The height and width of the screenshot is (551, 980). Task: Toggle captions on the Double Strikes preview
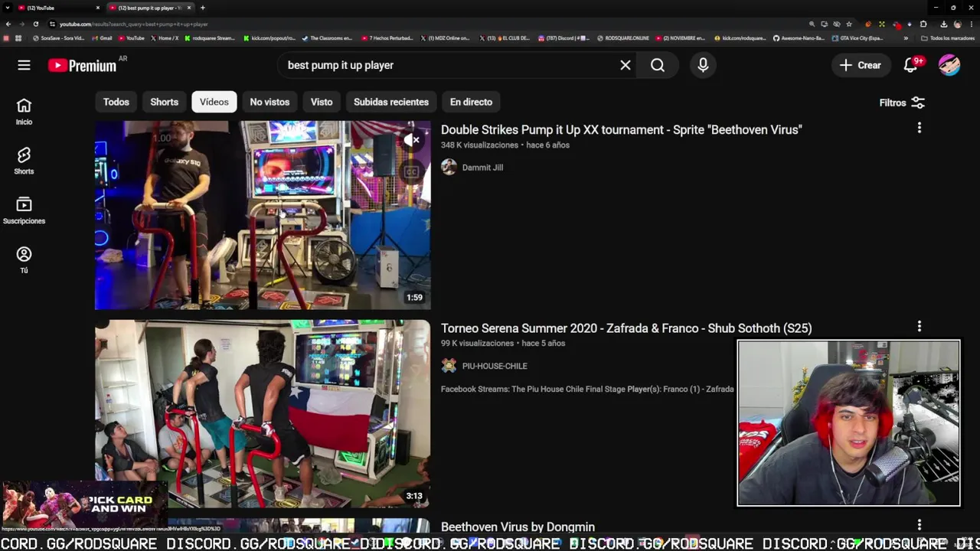point(411,172)
